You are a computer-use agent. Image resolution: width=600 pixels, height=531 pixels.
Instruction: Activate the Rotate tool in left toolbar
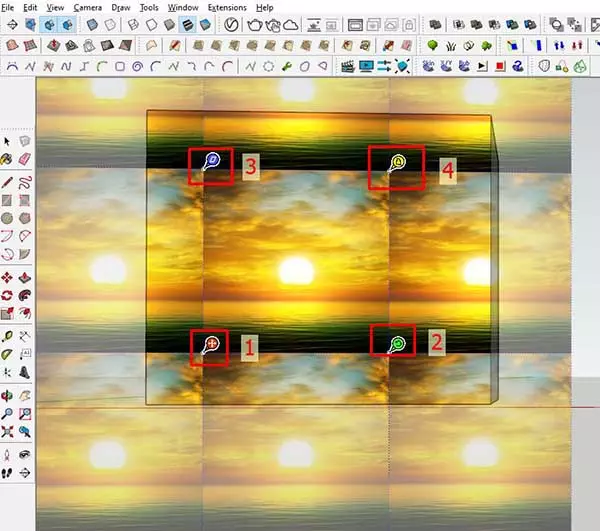point(9,295)
